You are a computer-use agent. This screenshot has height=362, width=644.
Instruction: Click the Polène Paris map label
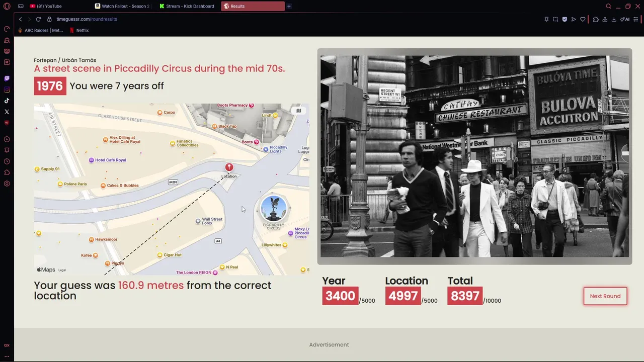(72, 184)
